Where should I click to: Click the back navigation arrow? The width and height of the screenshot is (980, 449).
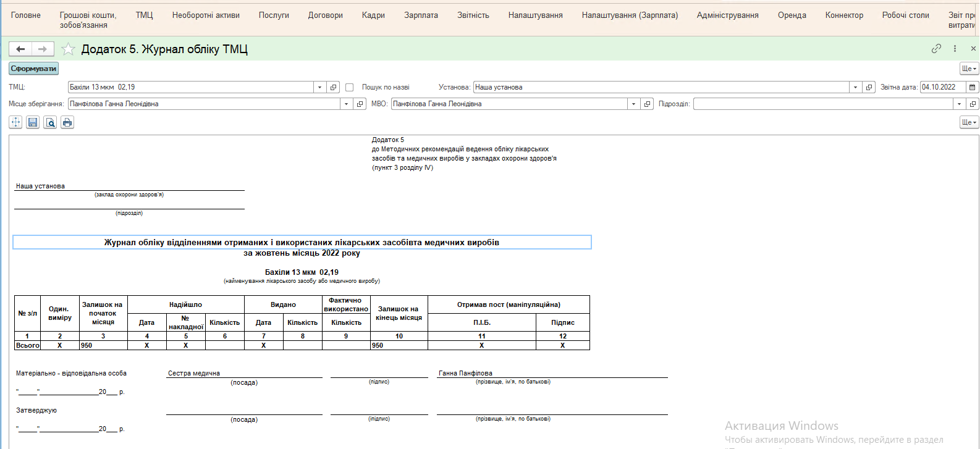click(x=20, y=49)
